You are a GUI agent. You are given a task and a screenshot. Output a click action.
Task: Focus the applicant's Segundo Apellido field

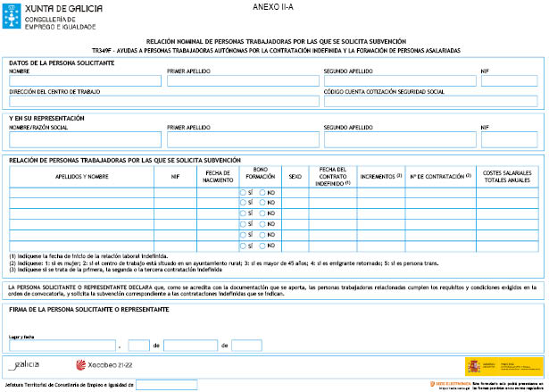click(398, 81)
